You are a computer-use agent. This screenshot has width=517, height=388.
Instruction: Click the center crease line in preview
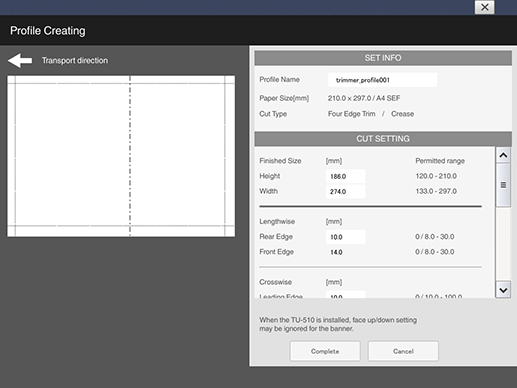click(x=130, y=156)
